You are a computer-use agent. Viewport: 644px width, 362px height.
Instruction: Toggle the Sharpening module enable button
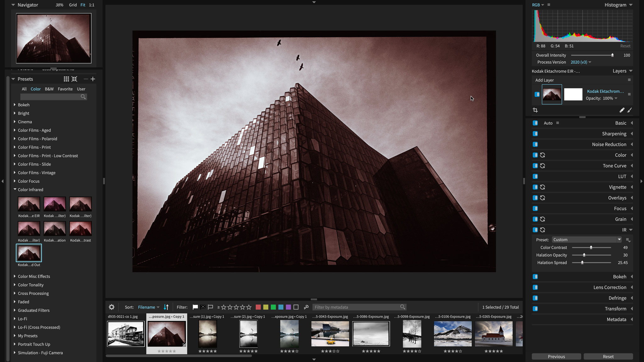click(535, 134)
